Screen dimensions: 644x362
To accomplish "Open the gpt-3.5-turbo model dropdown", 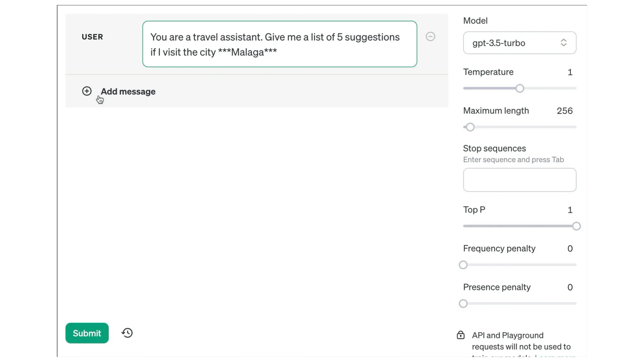I will 519,43.
